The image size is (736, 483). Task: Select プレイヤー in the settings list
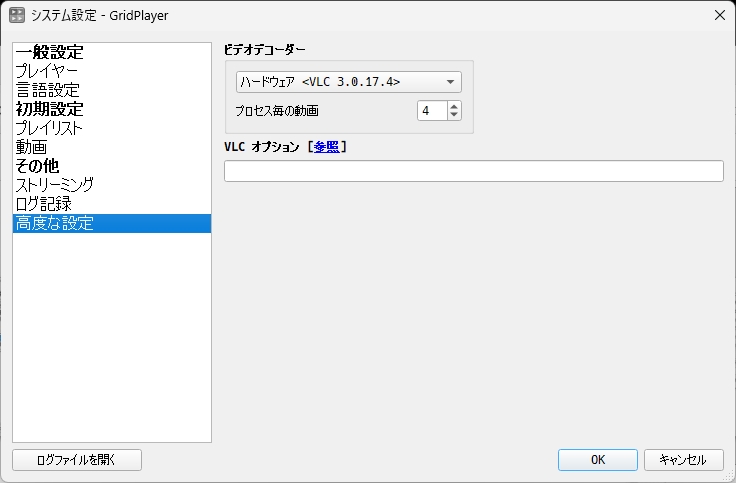[46, 71]
